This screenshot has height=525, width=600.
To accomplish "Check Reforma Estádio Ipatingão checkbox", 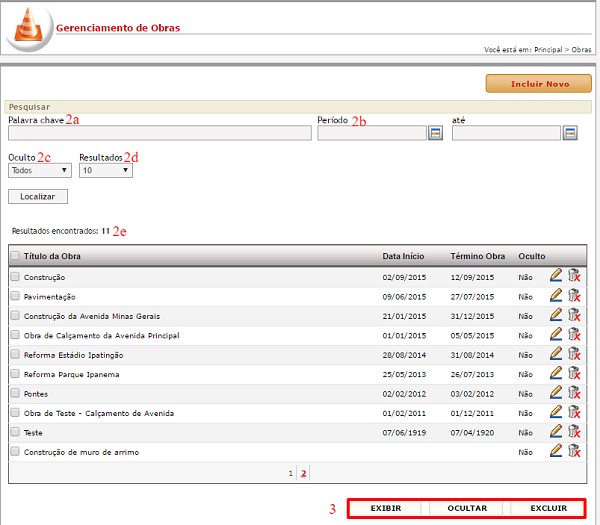I will (x=15, y=354).
